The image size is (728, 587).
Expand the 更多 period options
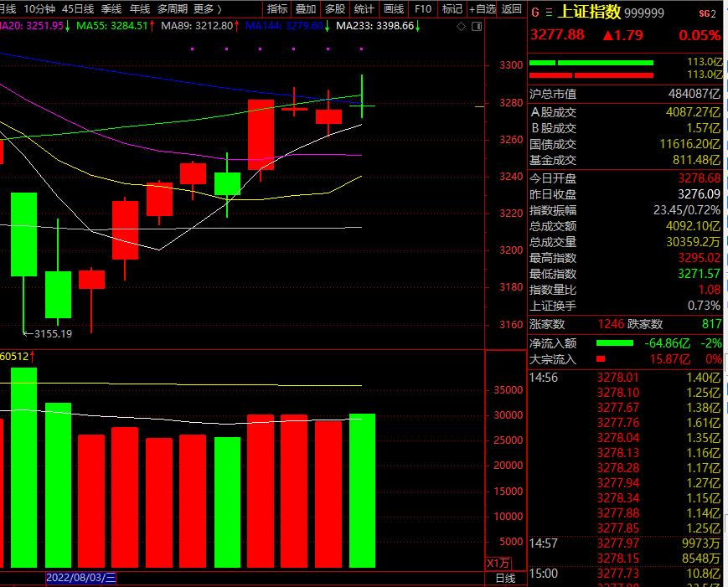207,9
